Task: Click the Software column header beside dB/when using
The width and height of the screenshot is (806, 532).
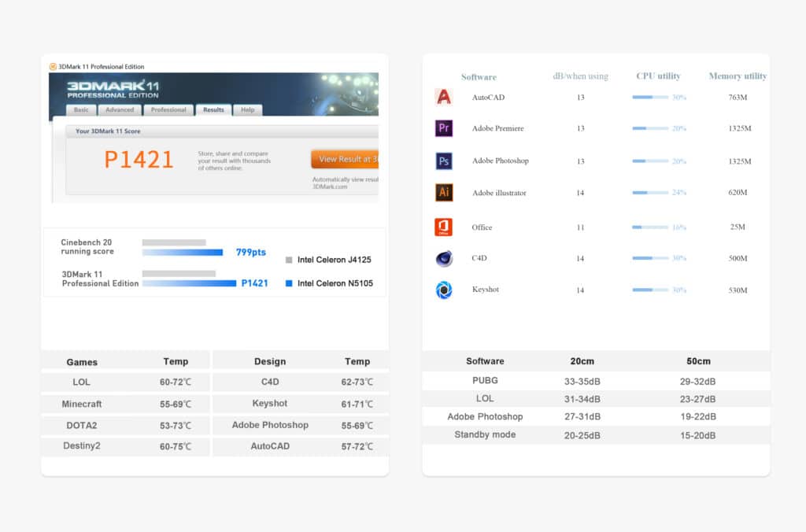Action: coord(479,77)
